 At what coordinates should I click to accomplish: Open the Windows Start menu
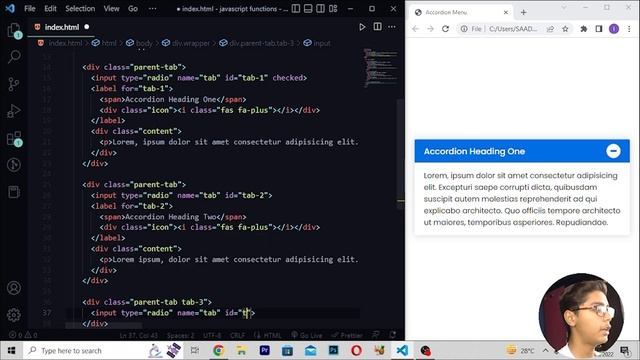click(x=11, y=350)
